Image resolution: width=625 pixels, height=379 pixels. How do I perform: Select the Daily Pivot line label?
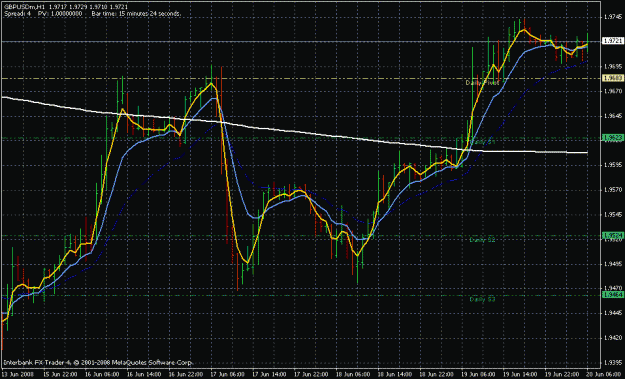pyautogui.click(x=482, y=83)
